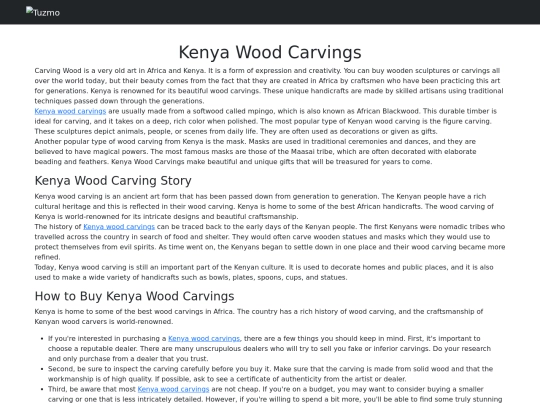Click the line starting 'Kenya wood carving is an ancient art form'
Viewport: 540px width, 405px height.
click(260, 197)
